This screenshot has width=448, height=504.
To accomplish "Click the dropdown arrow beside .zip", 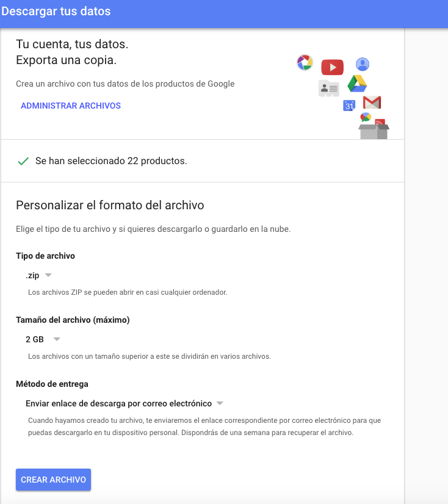I will tap(49, 276).
